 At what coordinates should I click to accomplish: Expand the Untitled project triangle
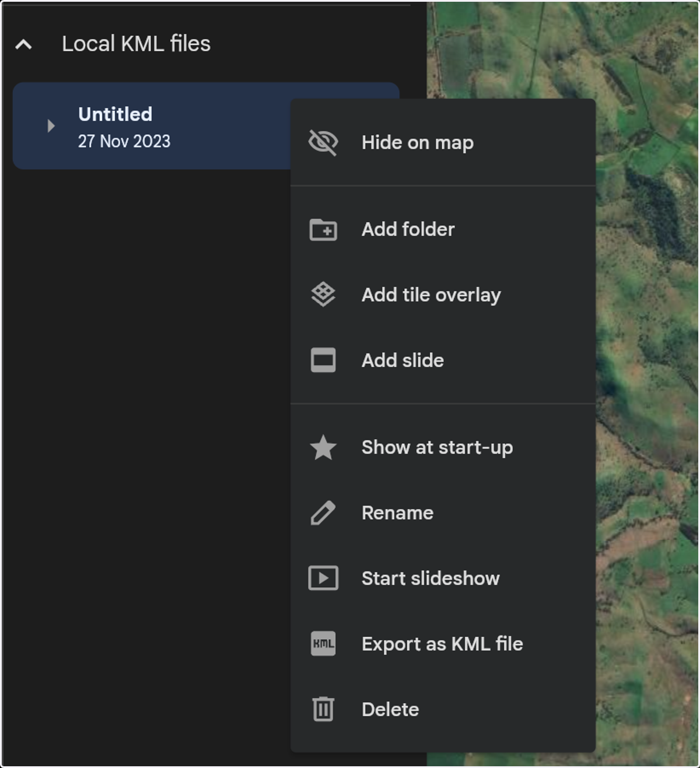[x=51, y=126]
